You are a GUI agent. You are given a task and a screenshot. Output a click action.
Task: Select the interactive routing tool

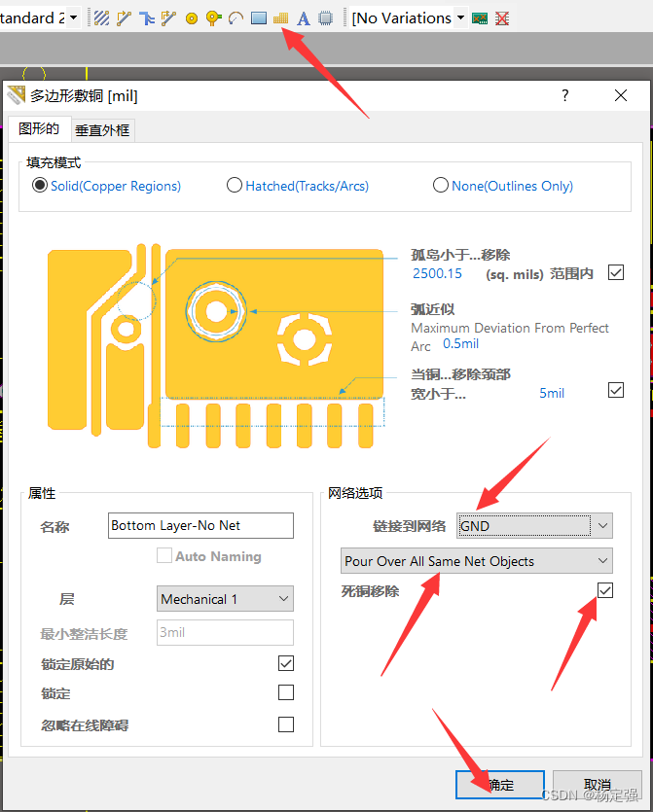click(124, 18)
